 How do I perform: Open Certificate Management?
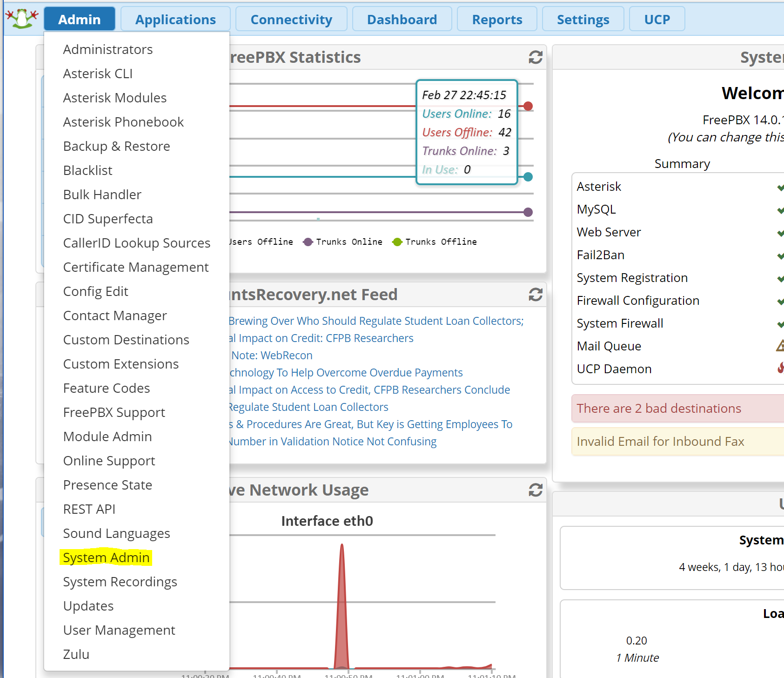pyautogui.click(x=136, y=267)
